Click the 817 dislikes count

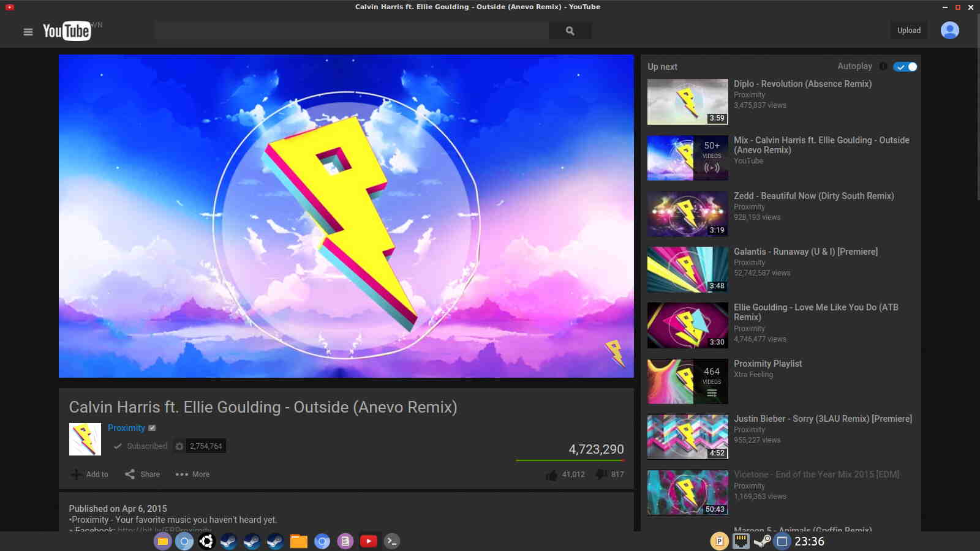[x=617, y=474]
